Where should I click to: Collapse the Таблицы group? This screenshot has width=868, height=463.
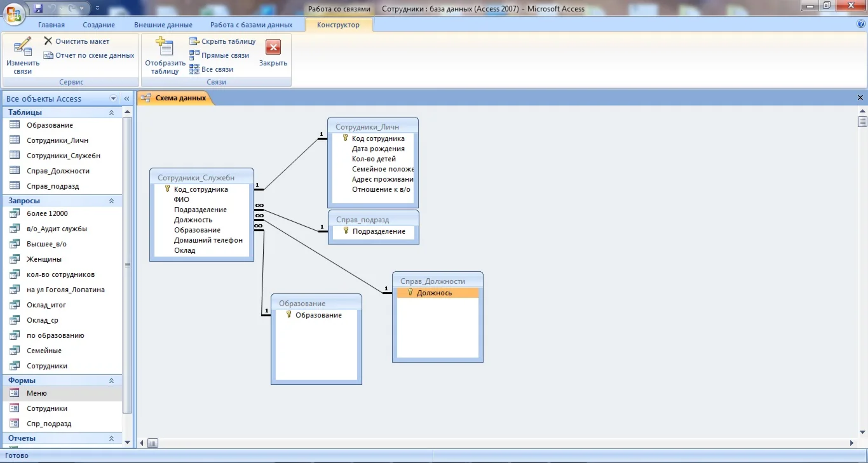tap(111, 112)
